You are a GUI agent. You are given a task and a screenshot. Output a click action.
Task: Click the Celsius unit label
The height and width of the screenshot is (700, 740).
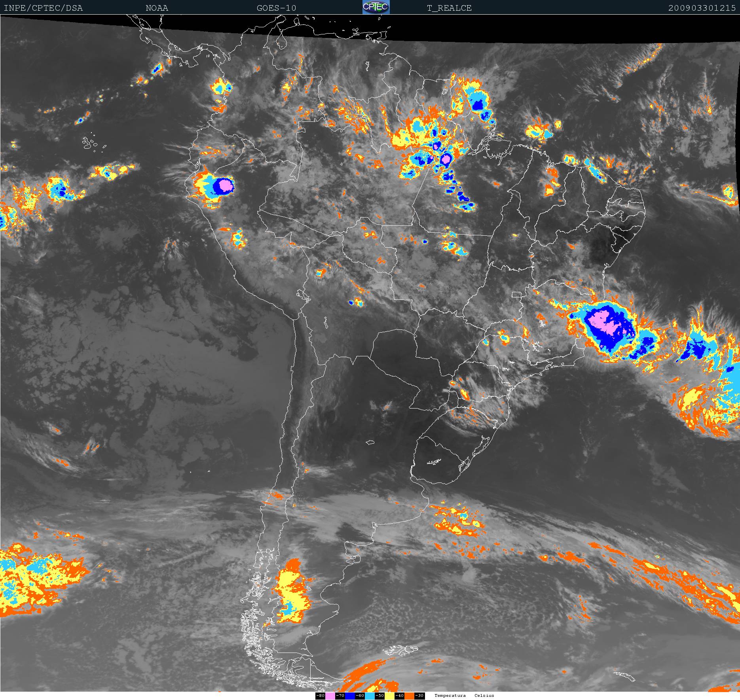click(x=484, y=696)
